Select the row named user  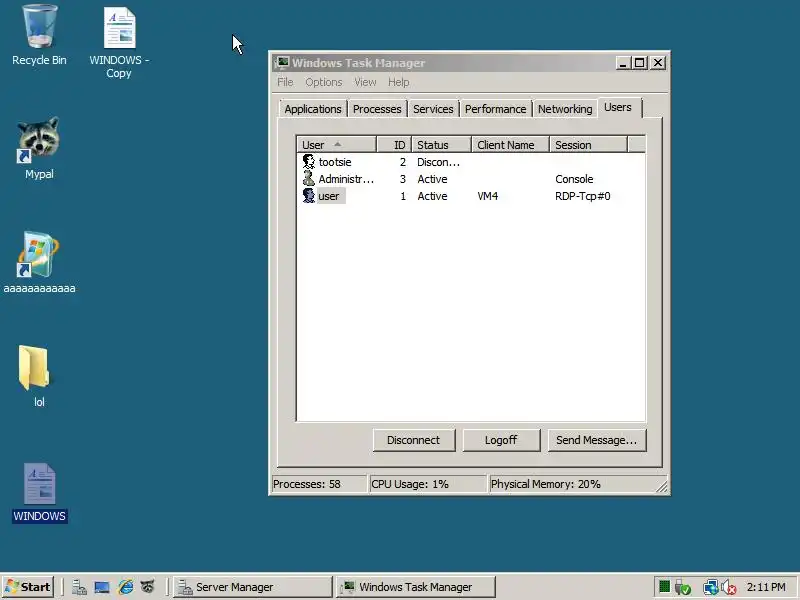click(x=470, y=196)
